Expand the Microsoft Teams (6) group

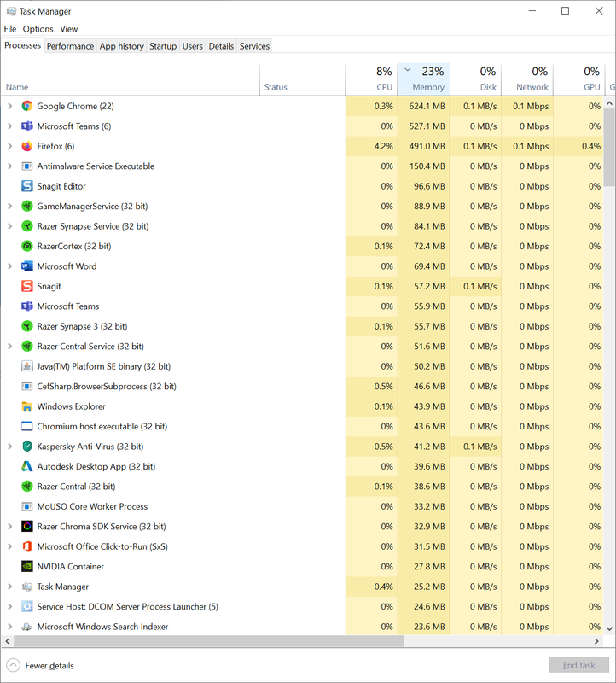[x=10, y=126]
